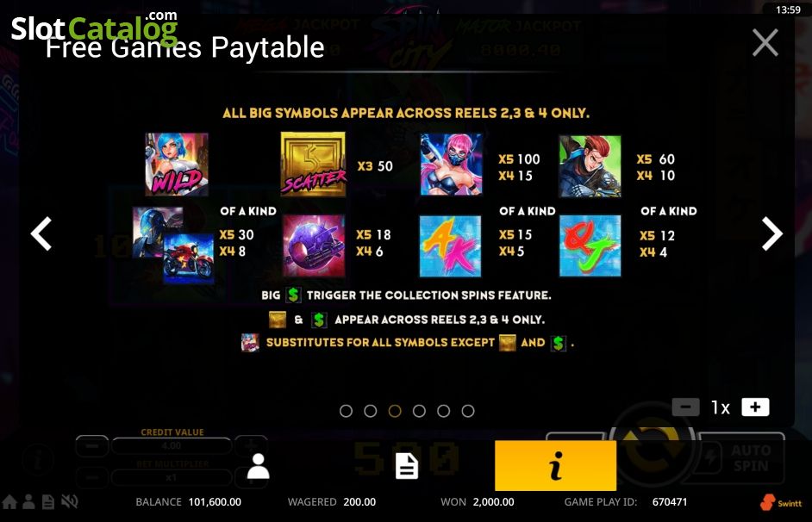This screenshot has height=522, width=812.
Task: Select the sixth paytable page dot
Action: coord(468,411)
